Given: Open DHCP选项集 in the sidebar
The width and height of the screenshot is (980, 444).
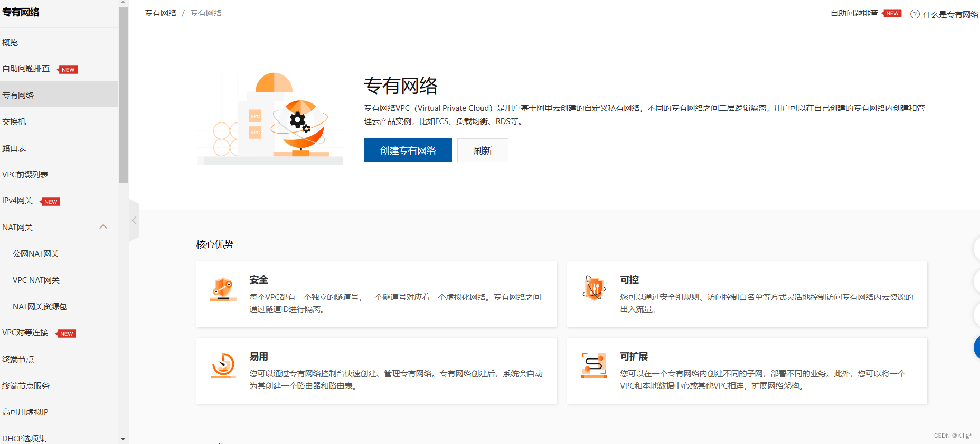Looking at the screenshot, I should (x=24, y=438).
